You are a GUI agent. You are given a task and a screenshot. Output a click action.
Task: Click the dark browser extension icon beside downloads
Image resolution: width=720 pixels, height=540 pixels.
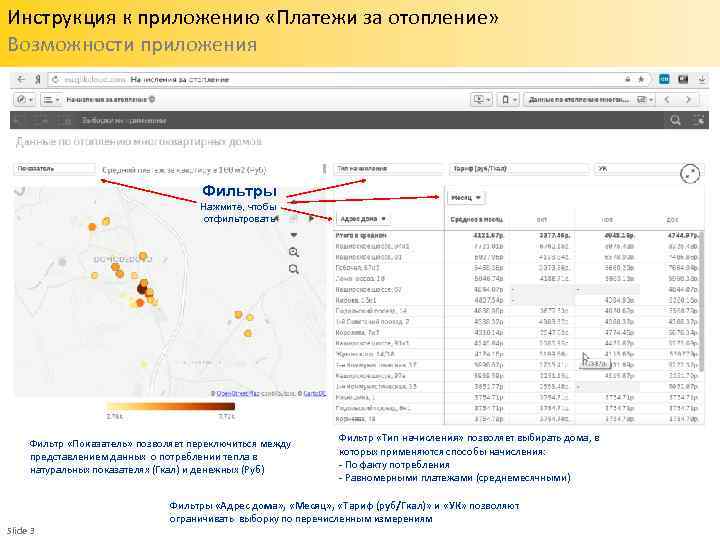point(683,79)
